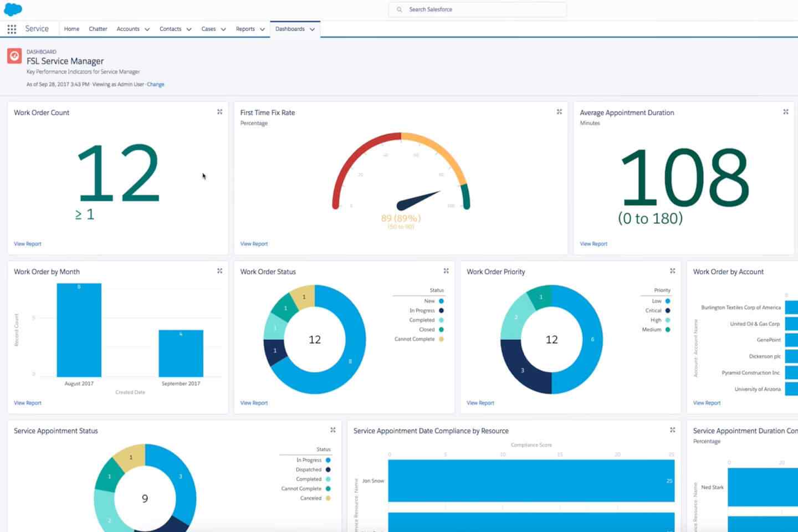Screen dimensions: 798x532
Task: Click Work Order Status Completed legend swatch
Action: 441,320
